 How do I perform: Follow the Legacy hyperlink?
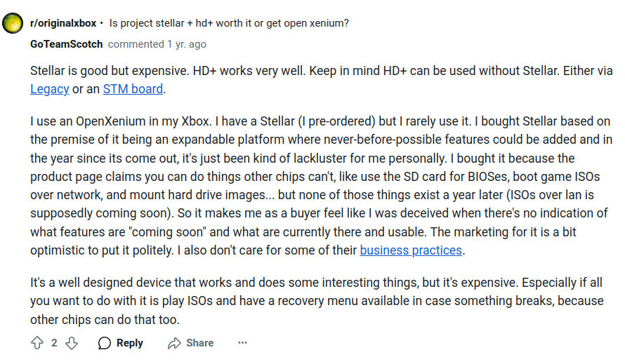click(49, 89)
